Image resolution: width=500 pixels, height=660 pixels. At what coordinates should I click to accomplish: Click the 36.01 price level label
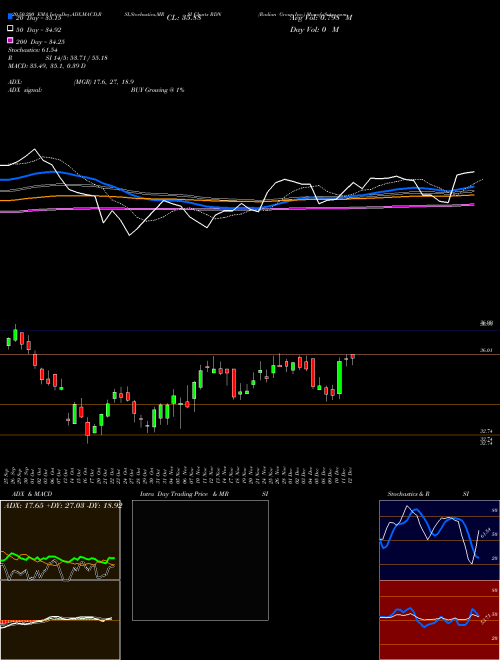pyautogui.click(x=487, y=350)
